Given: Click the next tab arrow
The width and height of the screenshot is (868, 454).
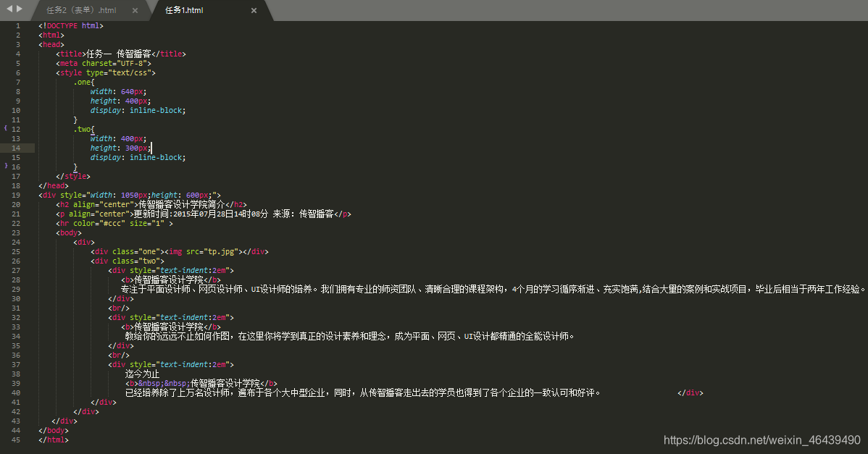Looking at the screenshot, I should pos(20,8).
